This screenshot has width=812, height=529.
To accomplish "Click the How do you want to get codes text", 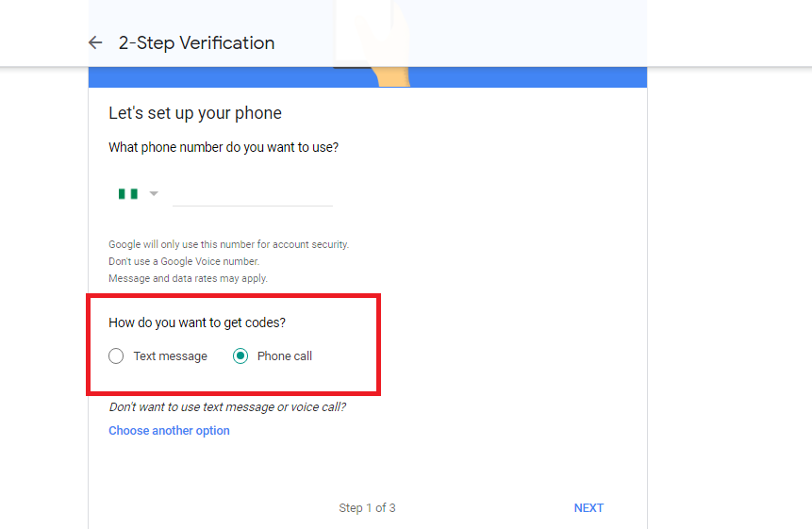I will [197, 323].
